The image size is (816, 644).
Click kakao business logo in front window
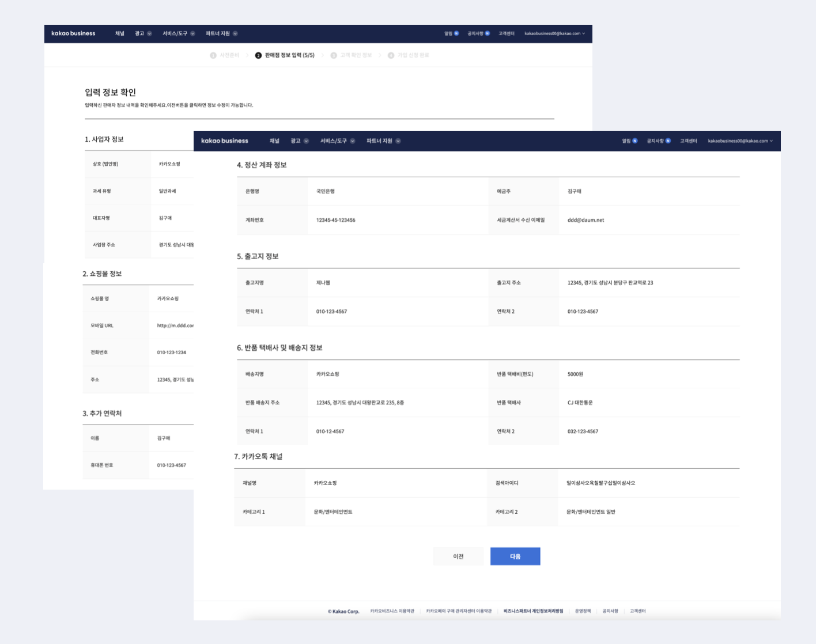click(x=225, y=141)
